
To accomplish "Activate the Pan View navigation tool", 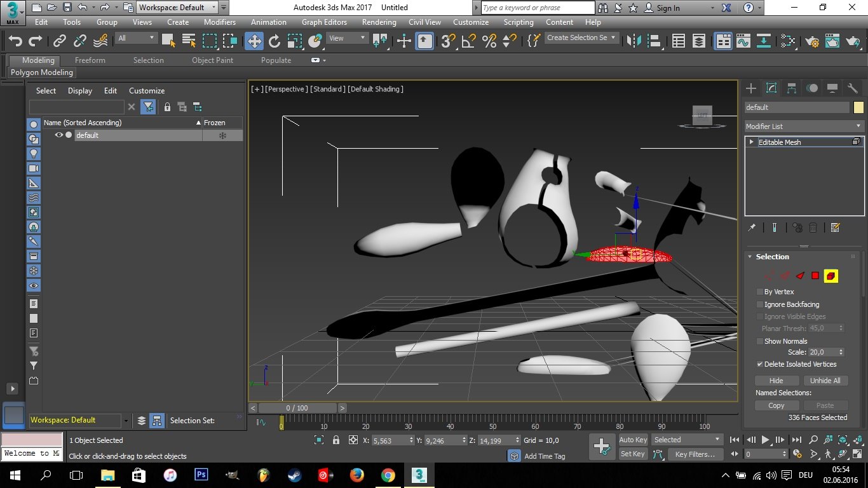I will tap(829, 454).
